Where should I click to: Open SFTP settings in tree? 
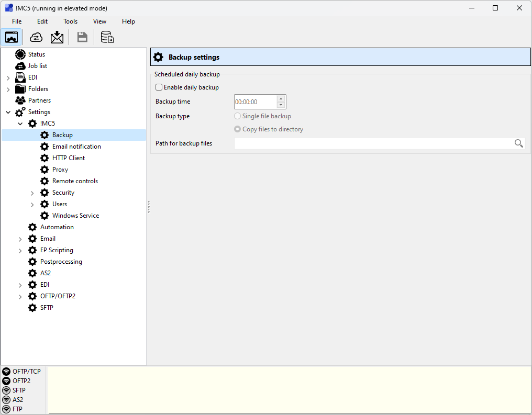[x=47, y=308]
